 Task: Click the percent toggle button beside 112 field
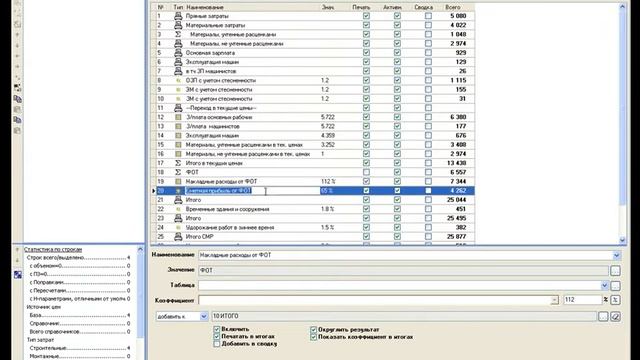point(615,300)
